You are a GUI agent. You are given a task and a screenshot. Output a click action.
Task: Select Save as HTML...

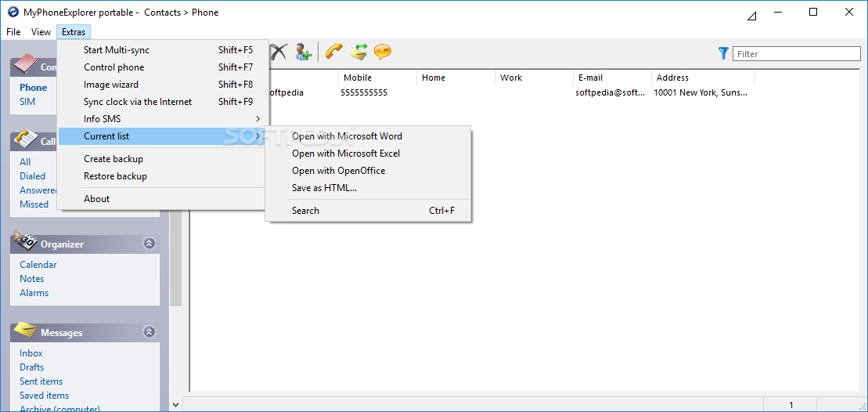point(368,188)
